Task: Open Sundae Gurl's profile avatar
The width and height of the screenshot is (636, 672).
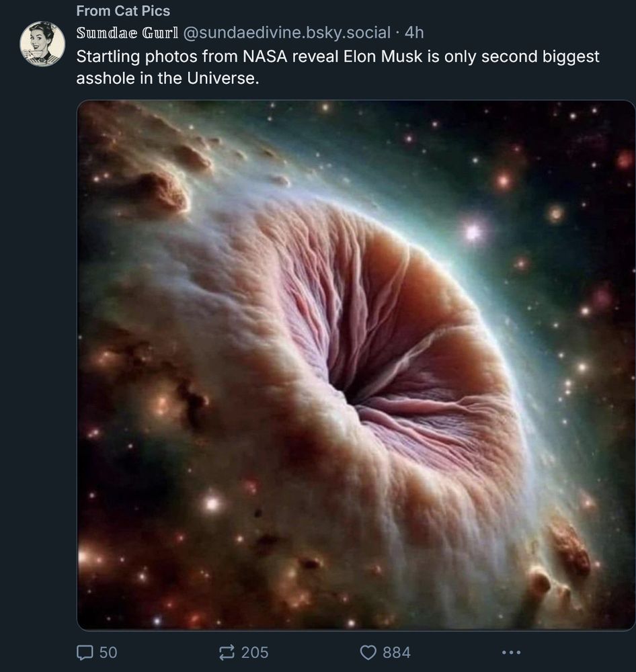Action: 42,44
